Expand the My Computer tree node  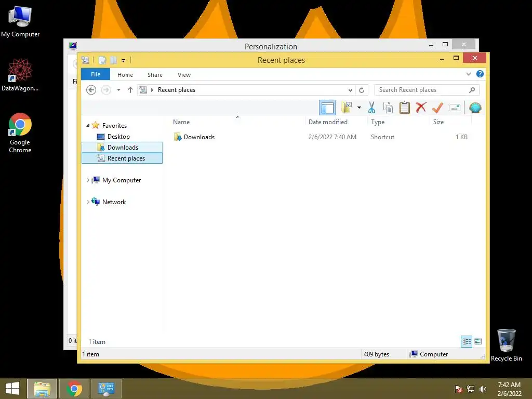click(x=87, y=180)
